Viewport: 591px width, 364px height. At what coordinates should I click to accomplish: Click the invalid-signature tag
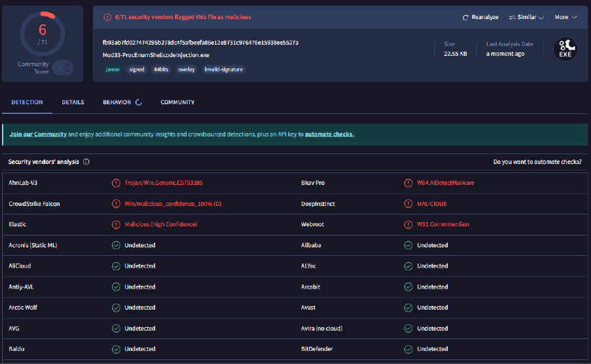224,69
